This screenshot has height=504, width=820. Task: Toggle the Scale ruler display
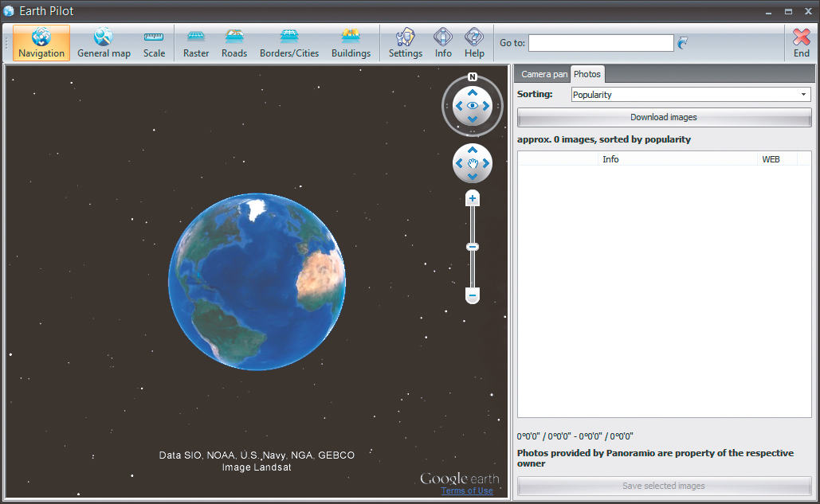[154, 43]
